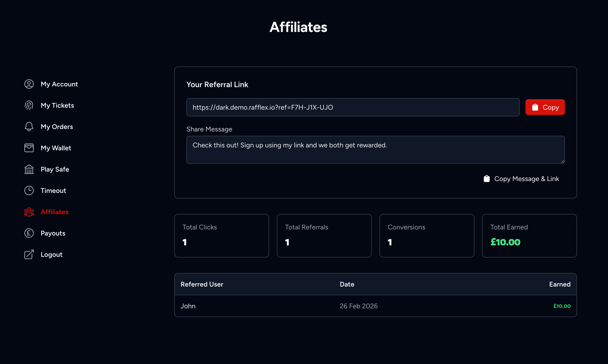
Task: Select the My Tickets fingerprint icon
Action: pos(29,105)
